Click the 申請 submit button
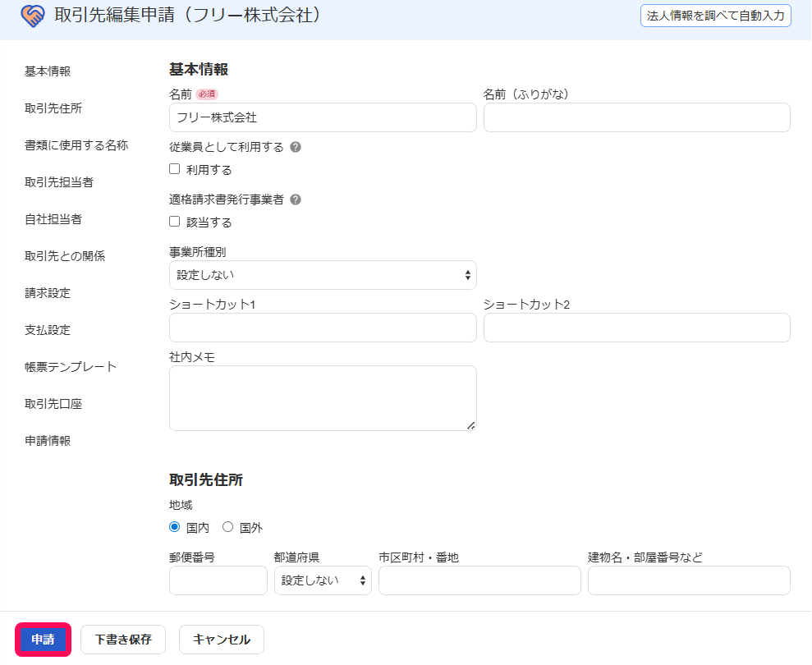The height and width of the screenshot is (665, 812). [43, 640]
